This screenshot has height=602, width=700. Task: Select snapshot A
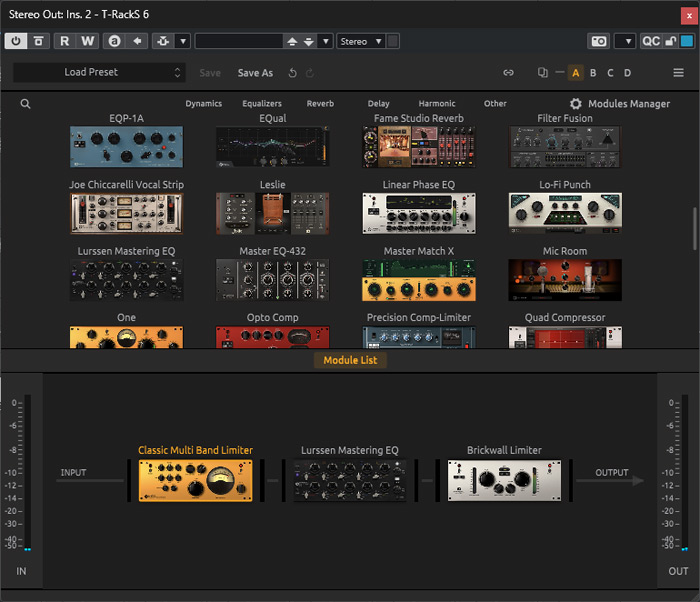point(575,73)
